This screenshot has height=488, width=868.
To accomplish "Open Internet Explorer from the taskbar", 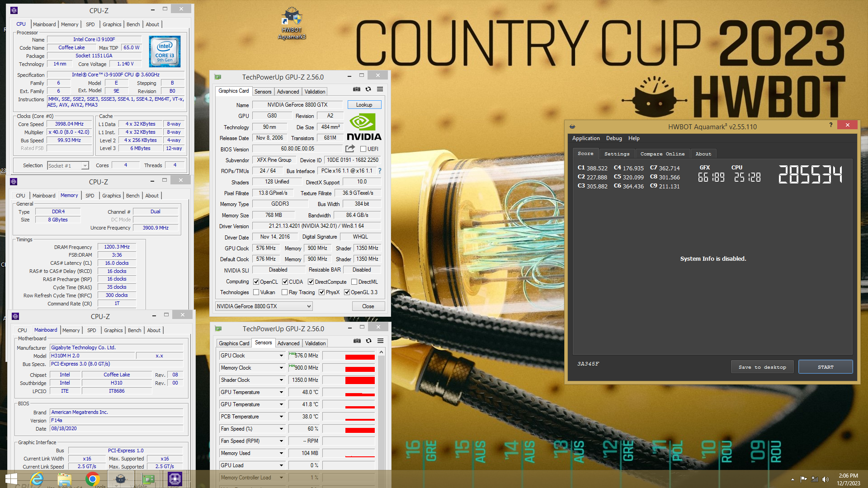I will 37,479.
